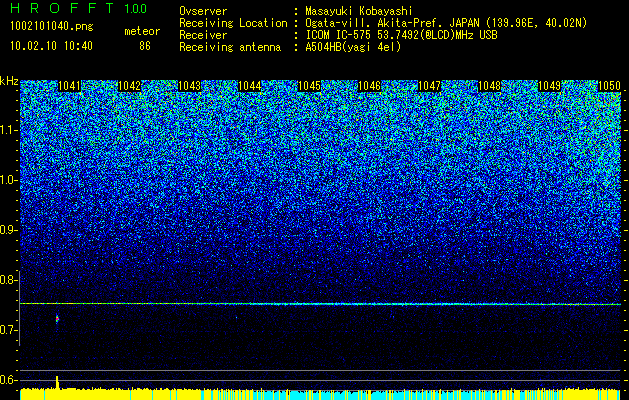
Task: Click the 1046 time marker
Action: pos(369,86)
